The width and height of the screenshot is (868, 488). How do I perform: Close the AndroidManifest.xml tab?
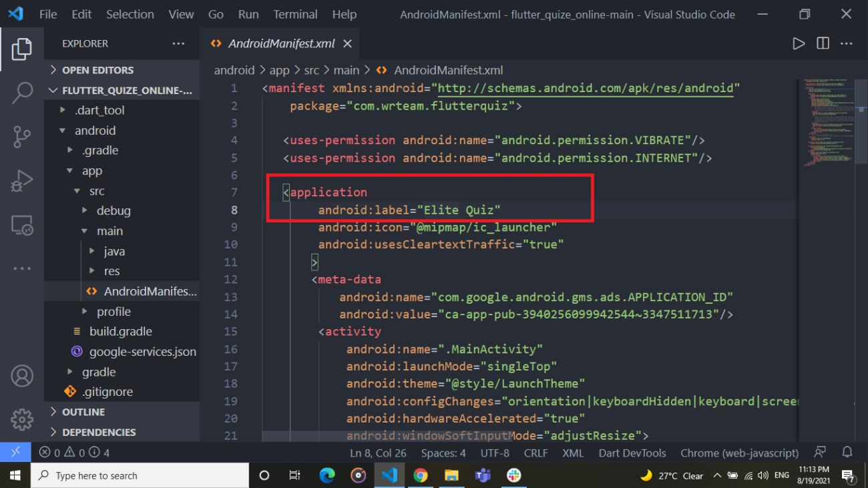tap(347, 43)
